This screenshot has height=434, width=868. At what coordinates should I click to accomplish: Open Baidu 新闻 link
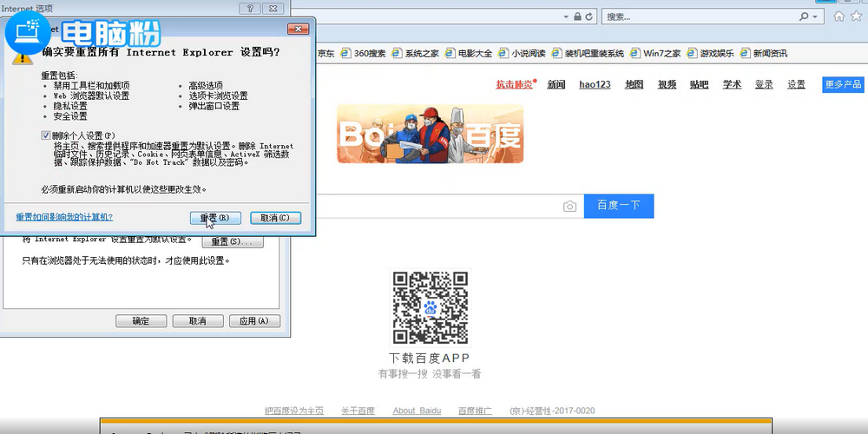(x=556, y=85)
